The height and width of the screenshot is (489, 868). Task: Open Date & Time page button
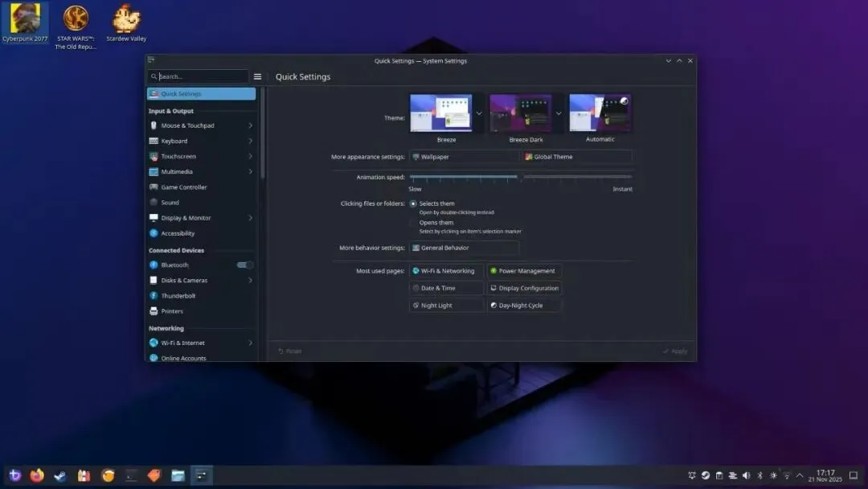click(x=446, y=288)
